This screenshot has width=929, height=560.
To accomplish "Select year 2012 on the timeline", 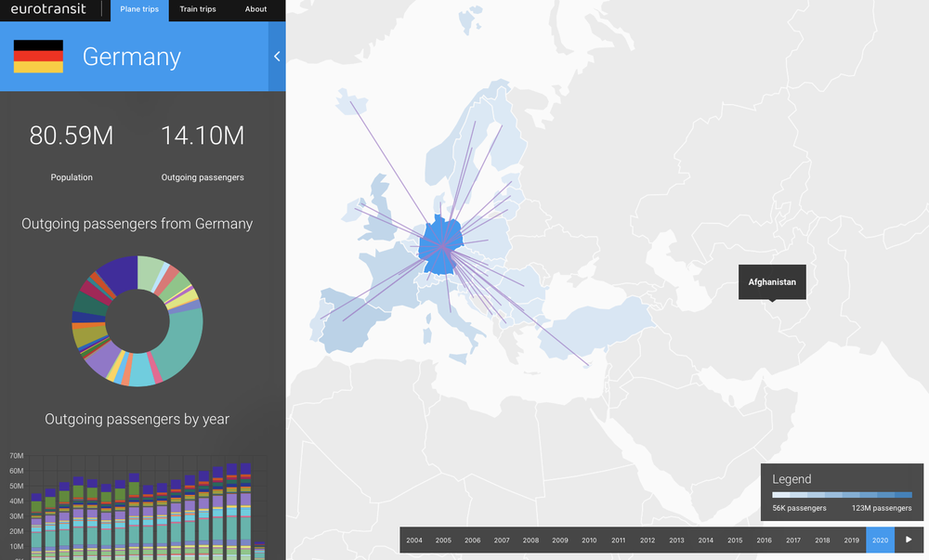I will (648, 540).
